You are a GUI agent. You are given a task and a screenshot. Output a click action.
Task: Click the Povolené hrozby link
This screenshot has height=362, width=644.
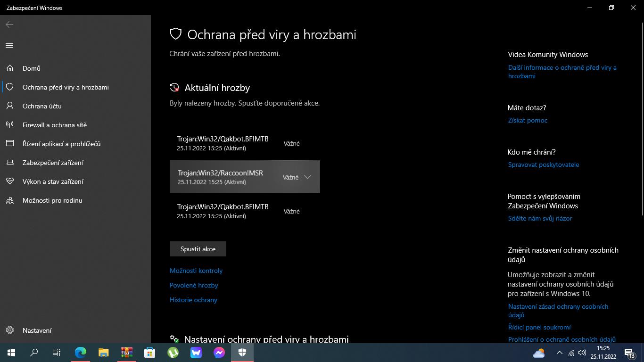tap(194, 285)
